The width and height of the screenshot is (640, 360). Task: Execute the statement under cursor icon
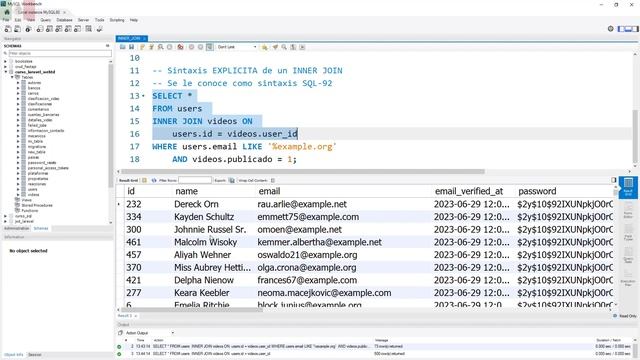tap(151, 47)
